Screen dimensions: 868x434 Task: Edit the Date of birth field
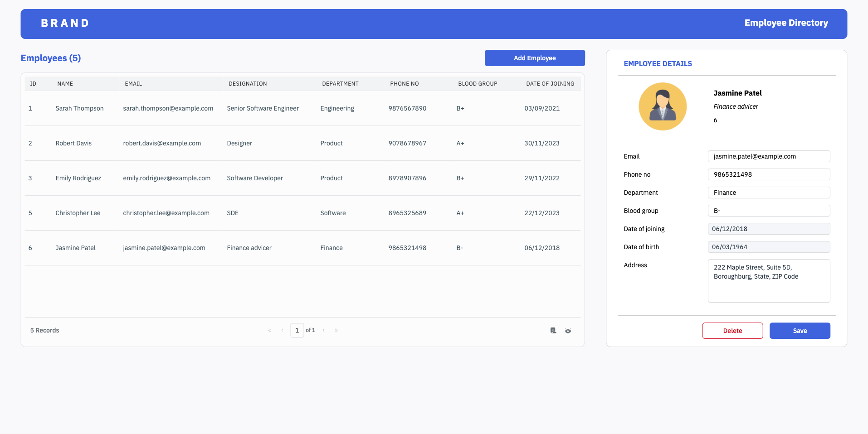(x=769, y=247)
